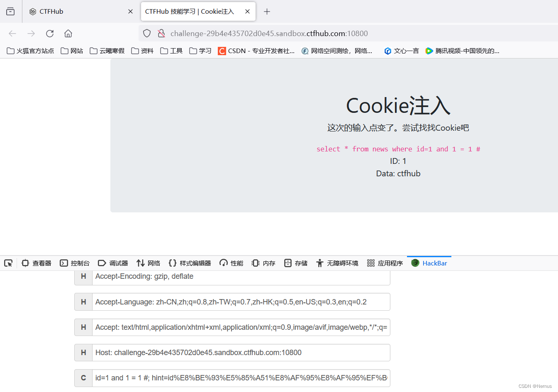Open a new tab with the plus button
The image size is (558, 392).
[x=267, y=11]
